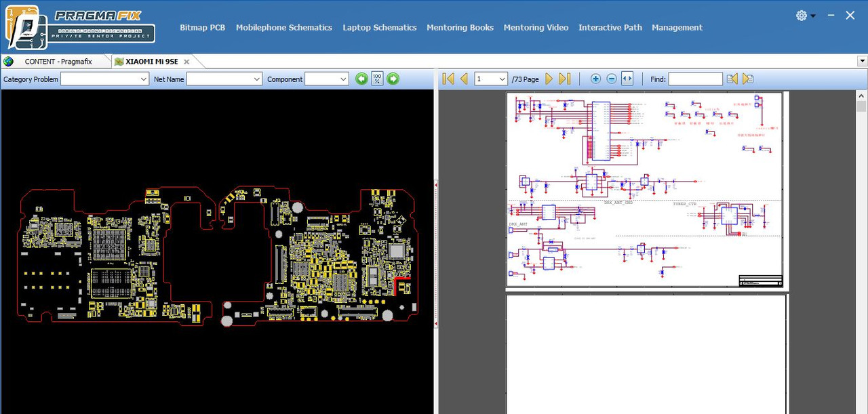Zoom out the schematic viewer
Screen dimensions: 868x414
pyautogui.click(x=612, y=79)
